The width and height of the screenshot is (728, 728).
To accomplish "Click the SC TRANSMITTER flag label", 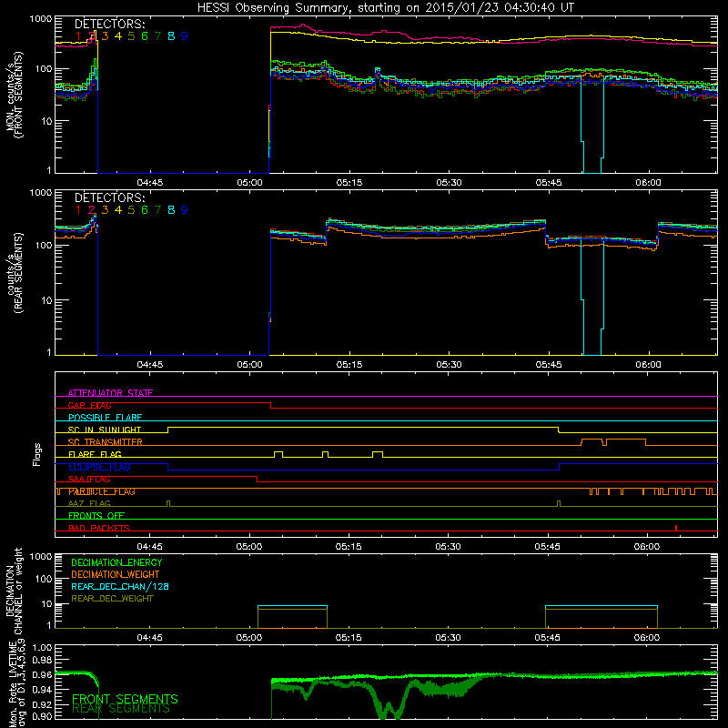I will pyautogui.click(x=106, y=441).
